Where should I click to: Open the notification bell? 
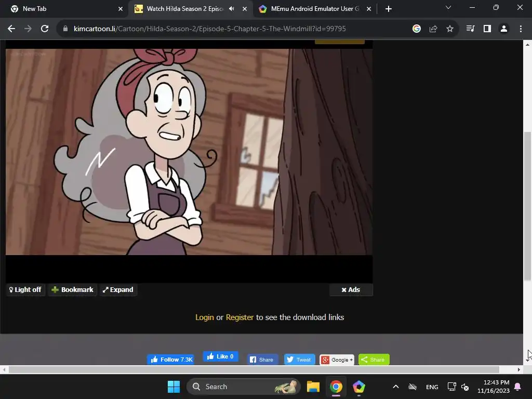[518, 387]
